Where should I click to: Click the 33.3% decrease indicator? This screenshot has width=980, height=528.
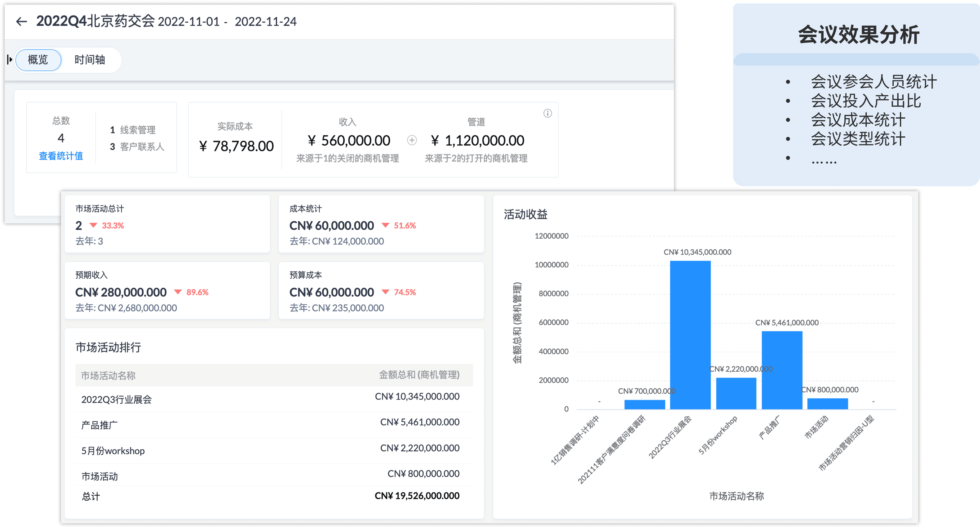107,225
